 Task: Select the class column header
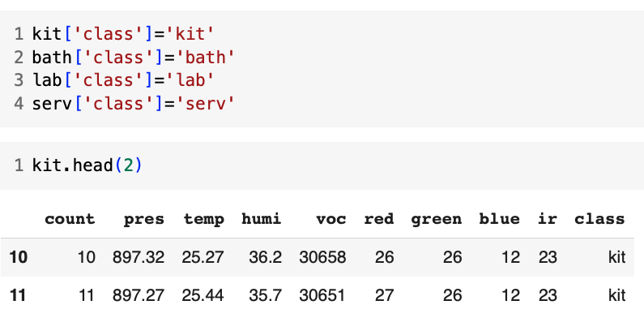tap(599, 219)
